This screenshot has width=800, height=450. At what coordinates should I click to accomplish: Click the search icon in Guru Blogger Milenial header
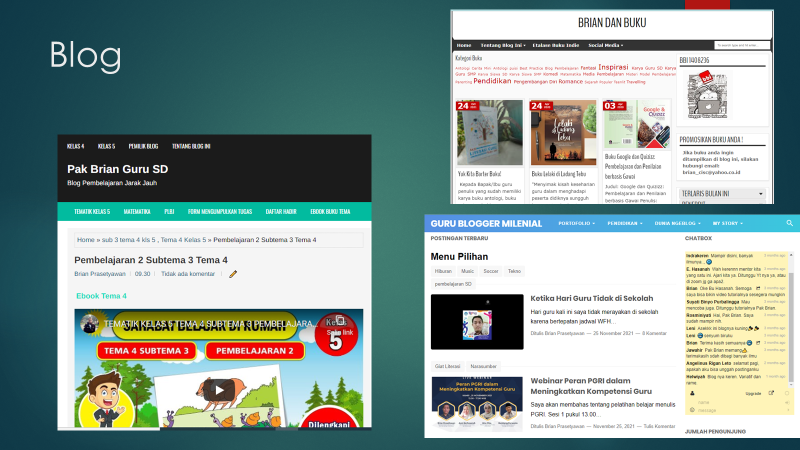pos(789,223)
